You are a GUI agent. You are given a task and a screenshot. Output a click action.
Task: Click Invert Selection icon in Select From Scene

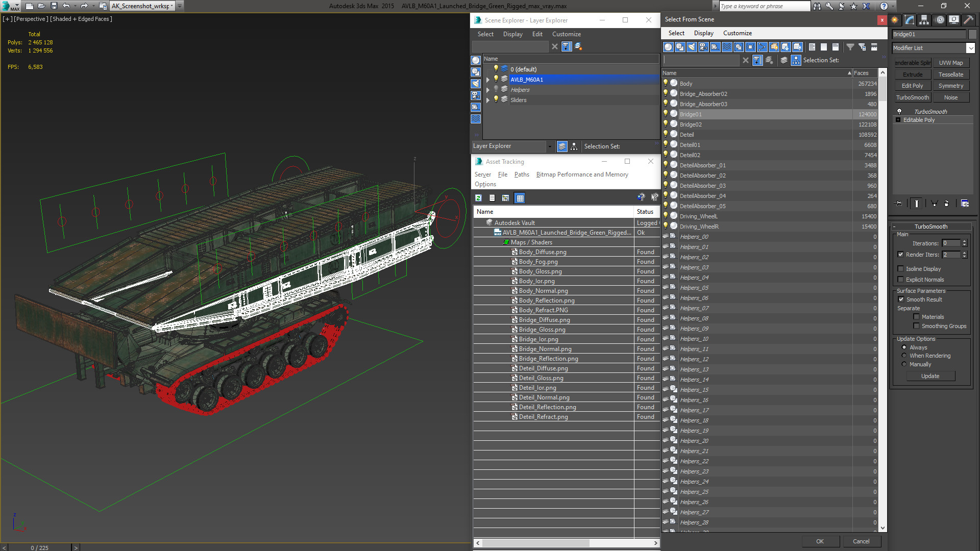835,47
